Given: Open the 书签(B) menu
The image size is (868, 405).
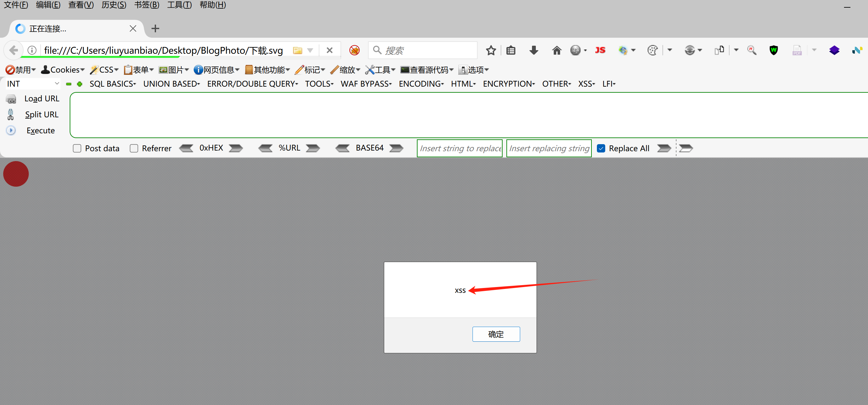Looking at the screenshot, I should pyautogui.click(x=146, y=5).
